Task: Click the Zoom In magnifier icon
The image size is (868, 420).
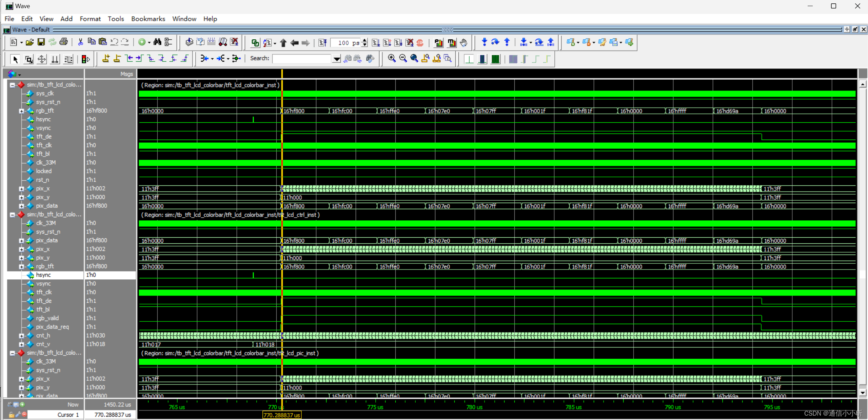Action: pyautogui.click(x=392, y=59)
